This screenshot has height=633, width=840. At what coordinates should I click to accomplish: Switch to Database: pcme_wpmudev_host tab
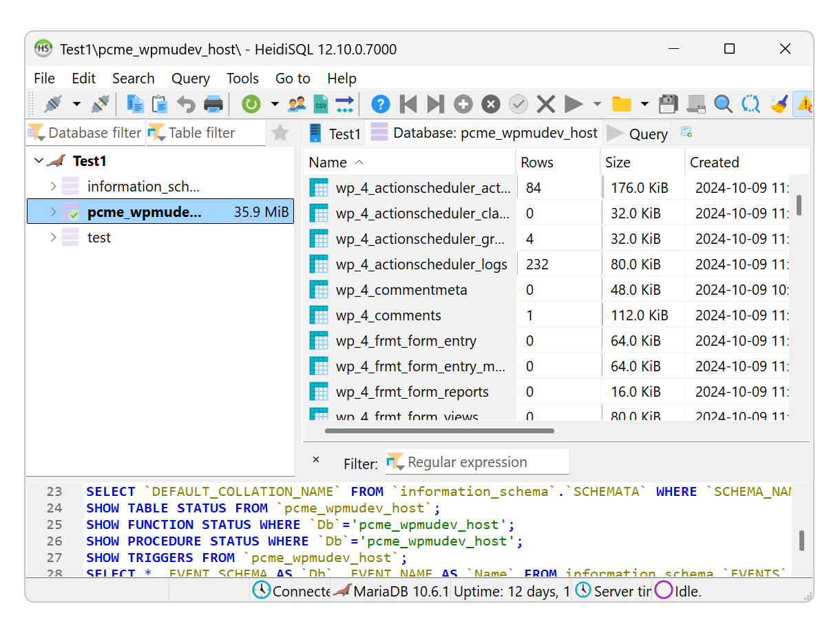click(x=485, y=133)
